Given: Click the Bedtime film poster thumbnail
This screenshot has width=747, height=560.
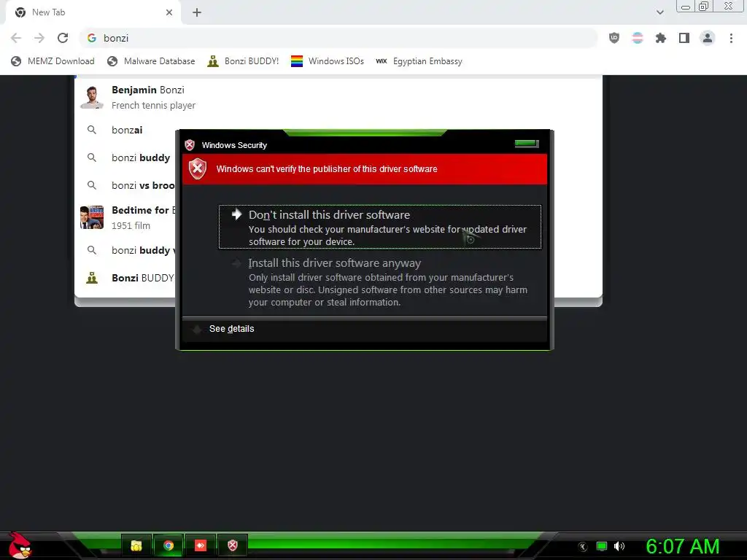Looking at the screenshot, I should click(92, 217).
